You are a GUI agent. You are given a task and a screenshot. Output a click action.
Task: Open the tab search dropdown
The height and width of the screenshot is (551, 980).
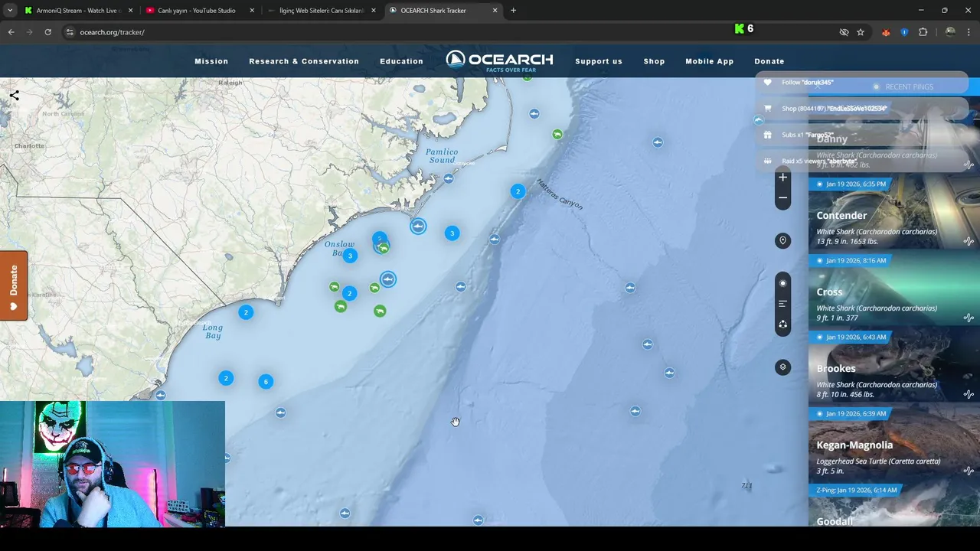click(10, 11)
